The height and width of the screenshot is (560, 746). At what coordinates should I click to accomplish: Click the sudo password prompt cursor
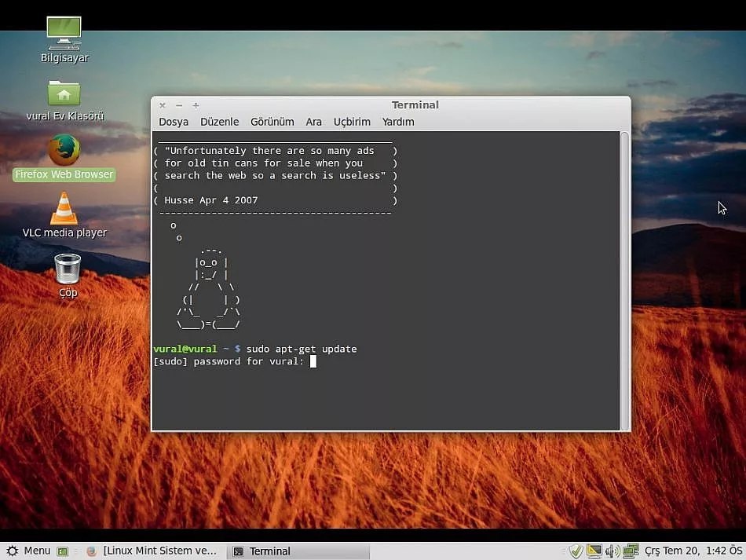[313, 361]
